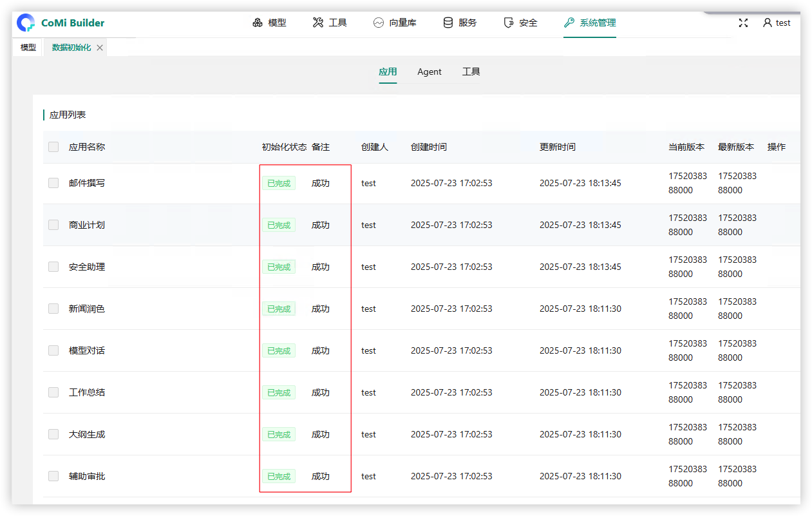Click the 创建时间 column header
Viewport: 812px width, 516px height.
429,147
